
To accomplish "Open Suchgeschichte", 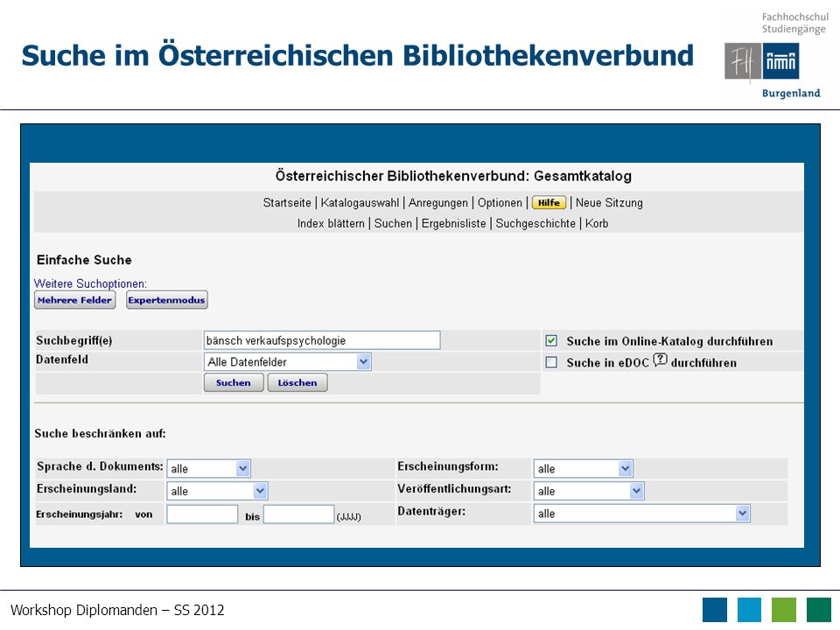I will tap(535, 223).
